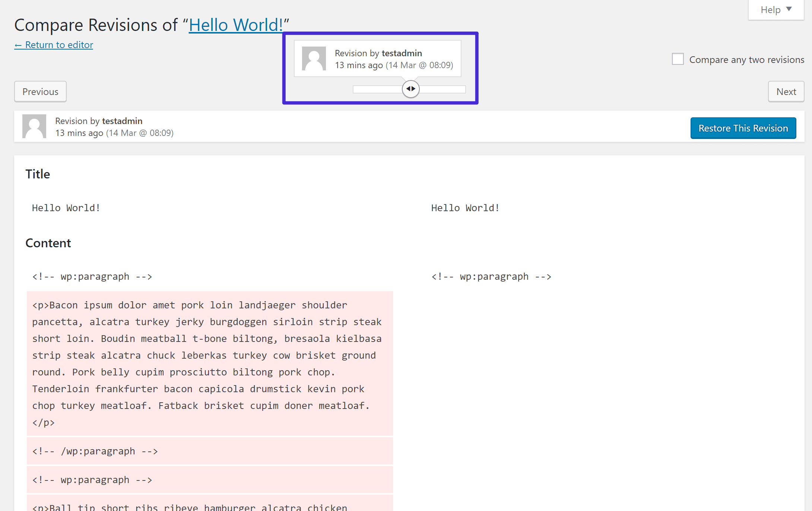
Task: Drag the revision comparison slider
Action: [410, 89]
